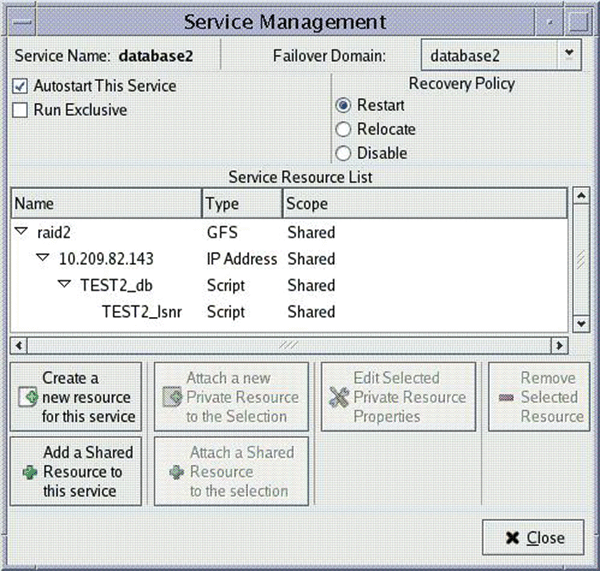600x571 pixels.
Task: Collapse the raid2 tree node
Action: (x=21, y=233)
